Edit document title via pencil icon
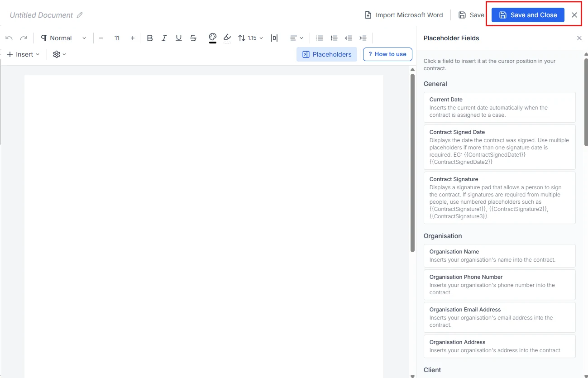 [80, 15]
